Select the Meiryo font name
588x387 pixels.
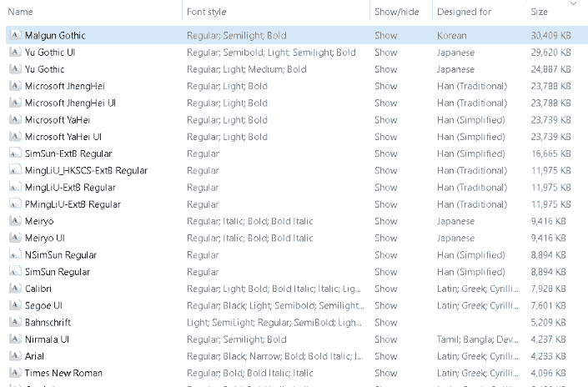coord(39,221)
